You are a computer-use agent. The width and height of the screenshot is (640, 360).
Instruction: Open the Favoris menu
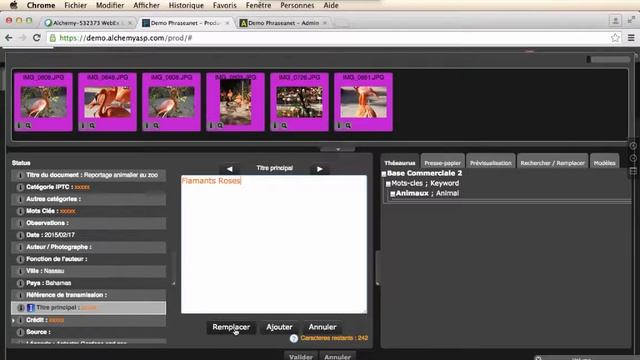(224, 5)
